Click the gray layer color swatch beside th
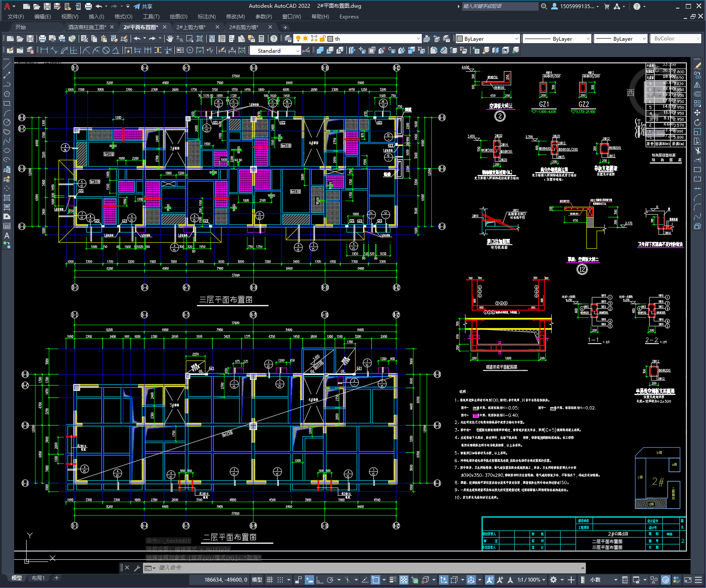 click(x=330, y=39)
